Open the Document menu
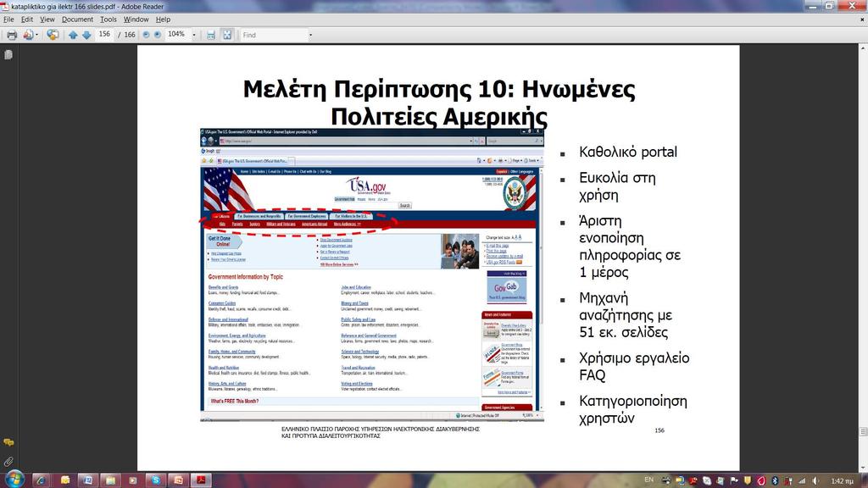Viewport: 868px width, 488px height. 77,19
